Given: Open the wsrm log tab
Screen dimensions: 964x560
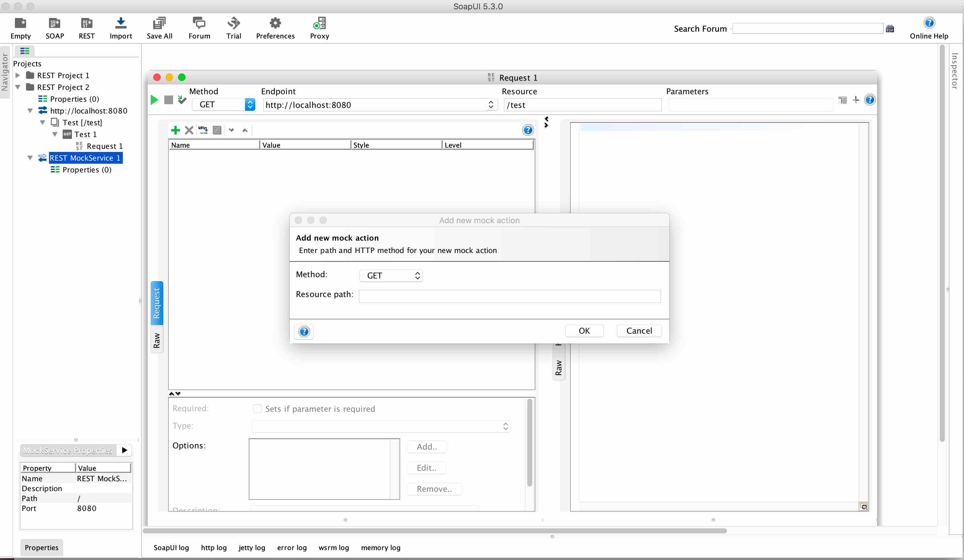Looking at the screenshot, I should pyautogui.click(x=333, y=548).
